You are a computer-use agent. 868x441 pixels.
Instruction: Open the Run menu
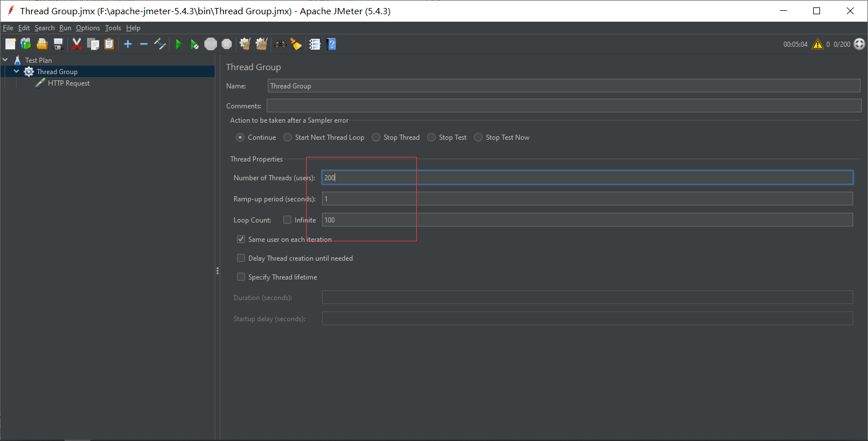click(x=65, y=28)
